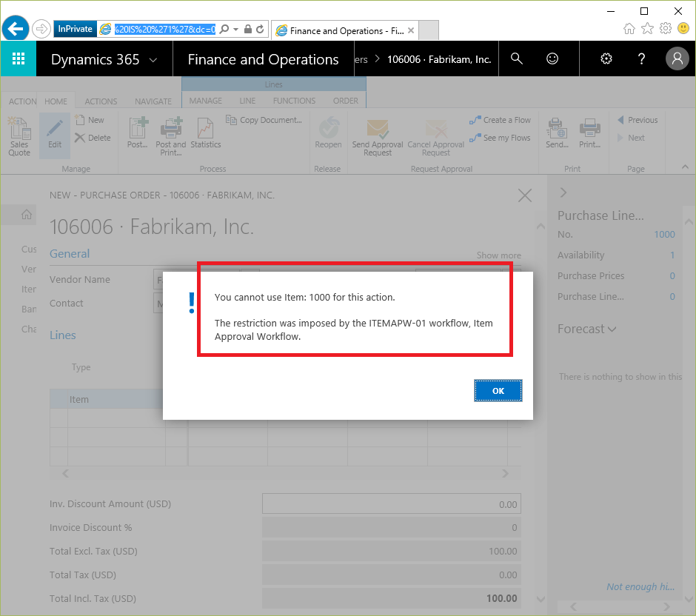Click Copy Document... in the ribbon

coord(264,120)
